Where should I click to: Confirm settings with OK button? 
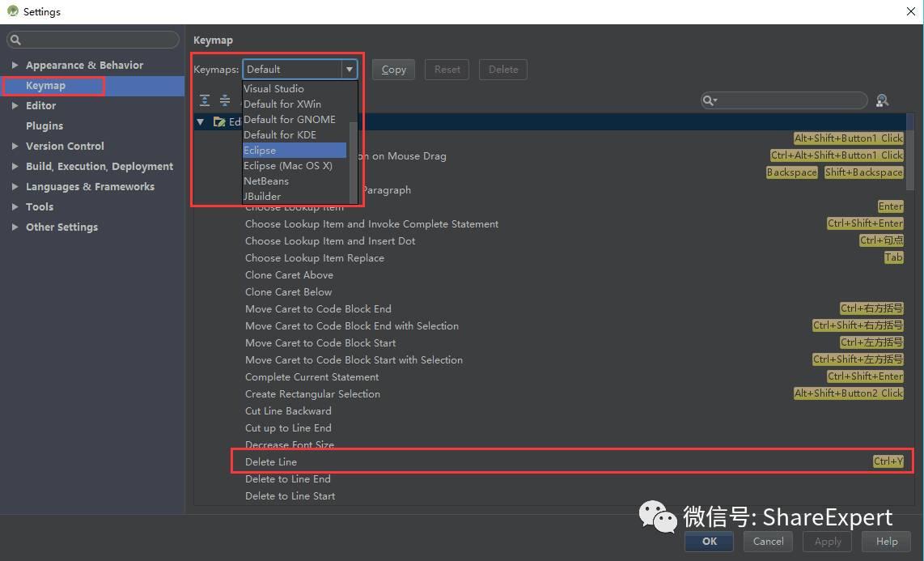point(710,542)
